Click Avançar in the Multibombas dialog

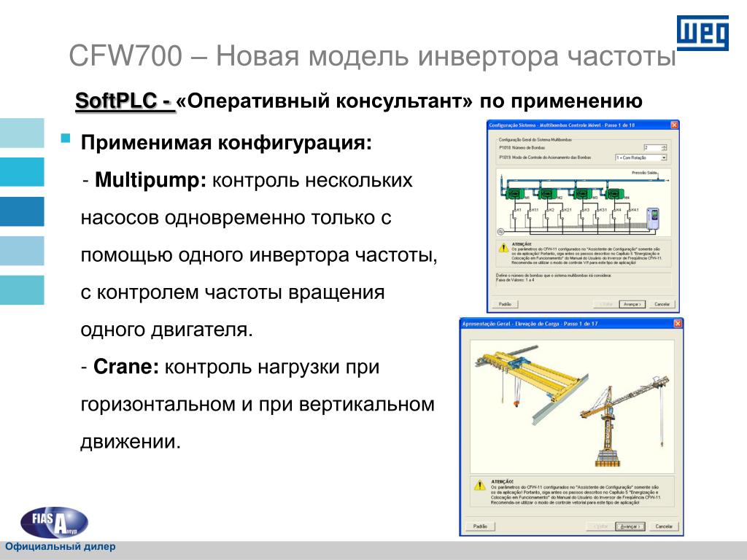(x=632, y=304)
